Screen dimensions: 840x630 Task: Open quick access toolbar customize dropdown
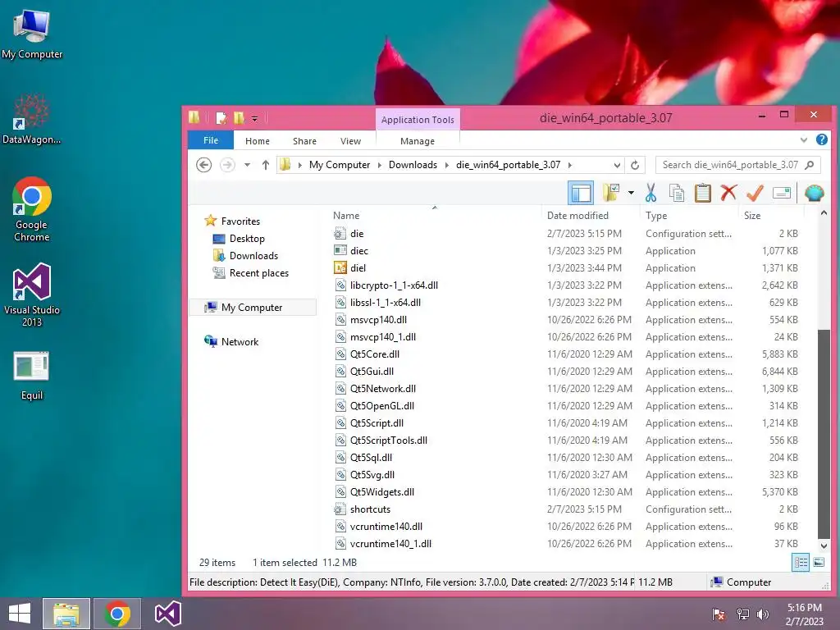(x=254, y=118)
